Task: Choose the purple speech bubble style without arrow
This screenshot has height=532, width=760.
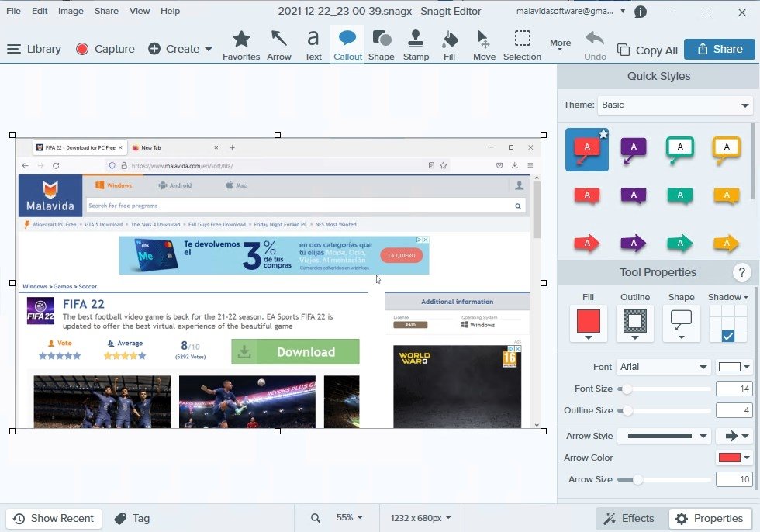Action: tap(634, 196)
